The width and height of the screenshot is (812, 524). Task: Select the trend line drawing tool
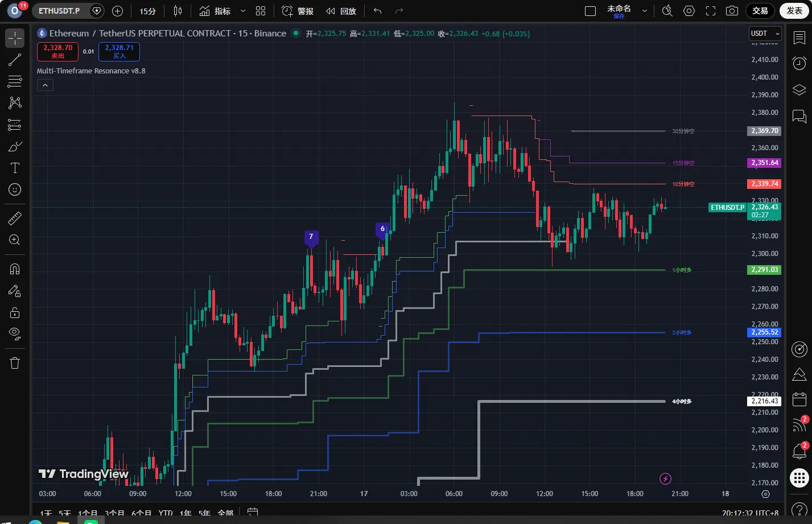tap(15, 60)
